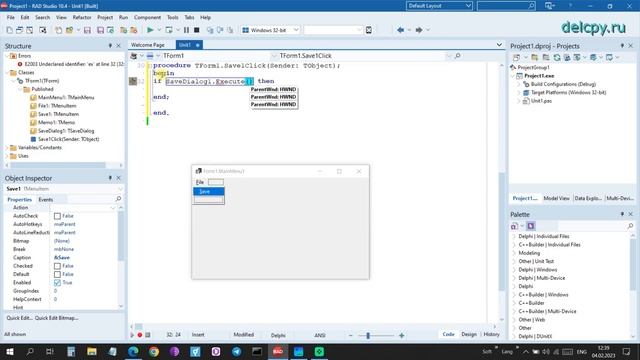
Task: Open the Refactor menu
Action: (82, 18)
